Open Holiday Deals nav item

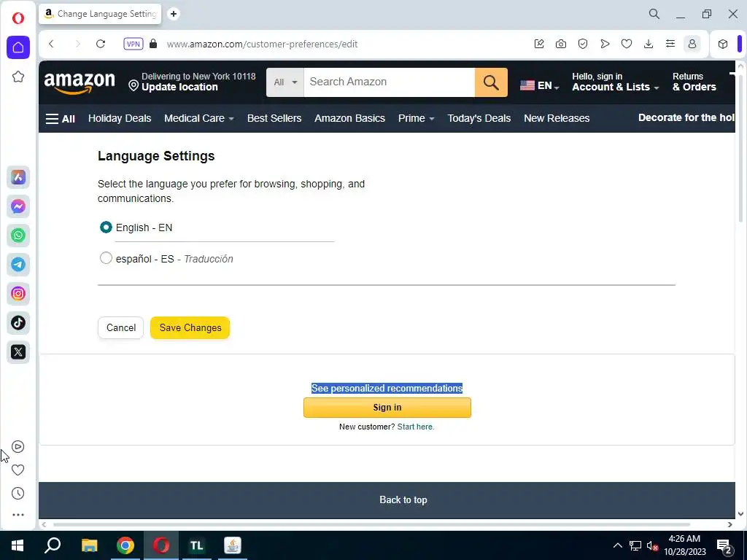(120, 118)
